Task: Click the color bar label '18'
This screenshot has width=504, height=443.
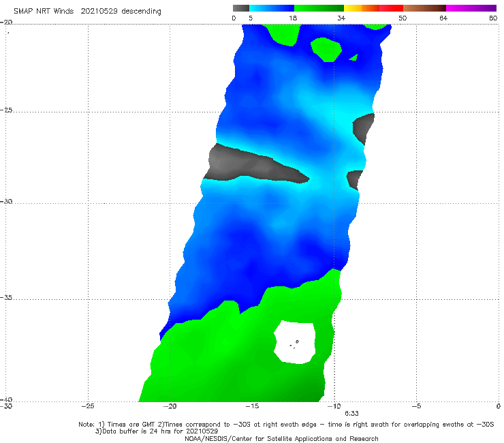Action: (293, 18)
